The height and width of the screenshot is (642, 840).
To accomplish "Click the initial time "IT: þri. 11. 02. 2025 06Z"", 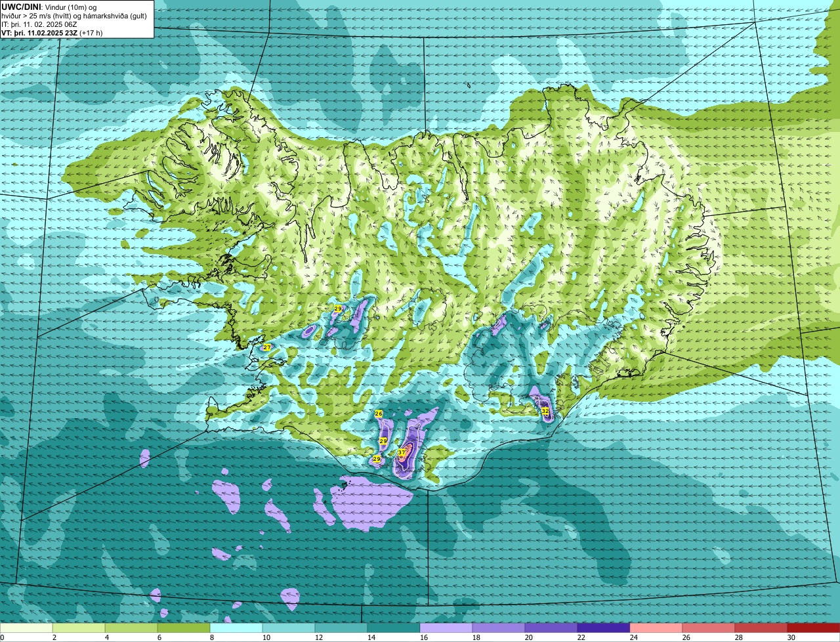I will [39, 24].
